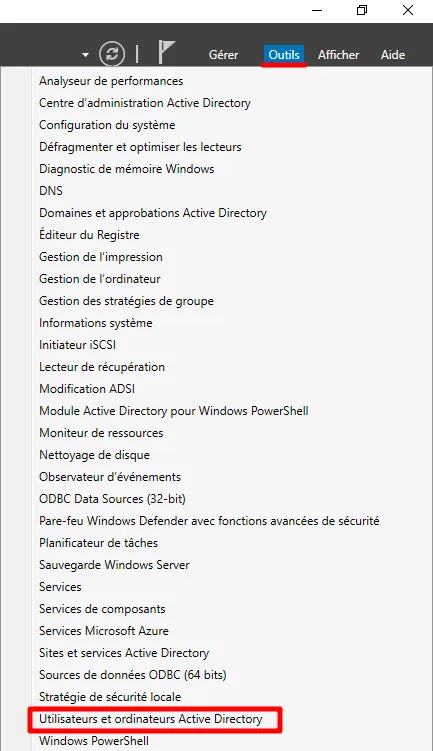Screen dimensions: 433x751
Task: Click the refresh icon in header
Action: click(x=112, y=54)
